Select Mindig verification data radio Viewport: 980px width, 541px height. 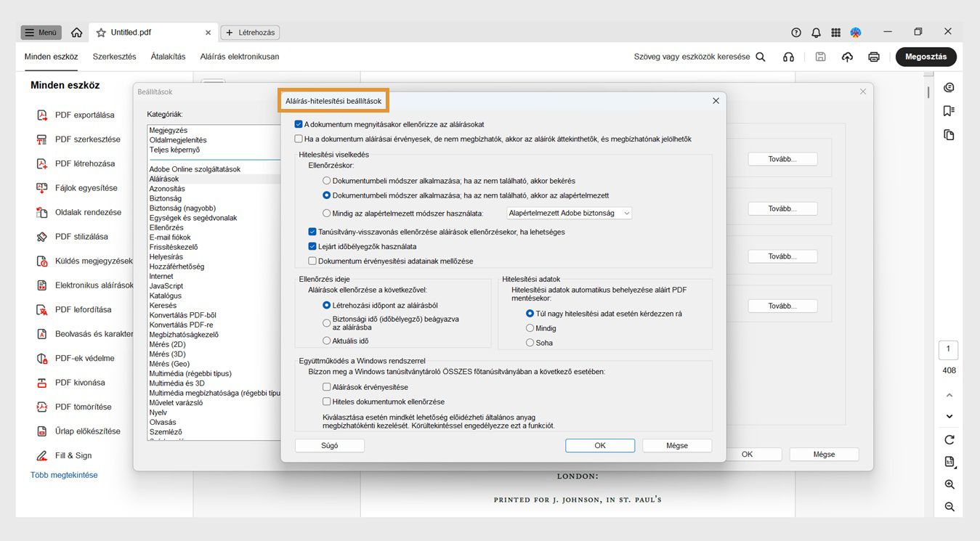tap(530, 328)
